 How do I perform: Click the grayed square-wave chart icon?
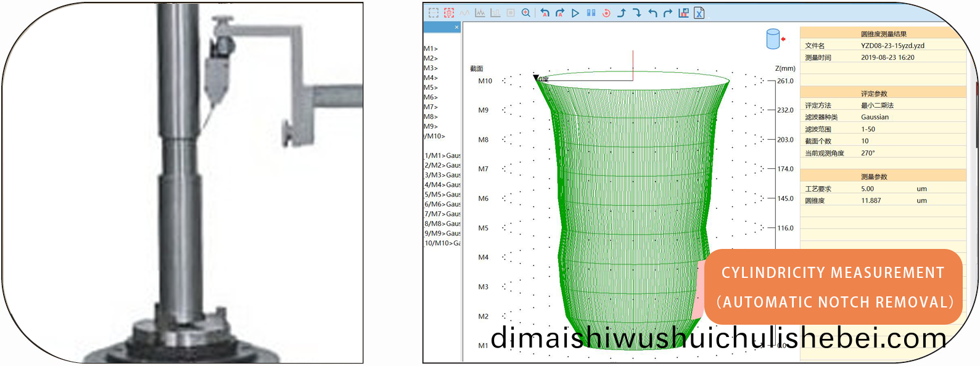(x=495, y=12)
